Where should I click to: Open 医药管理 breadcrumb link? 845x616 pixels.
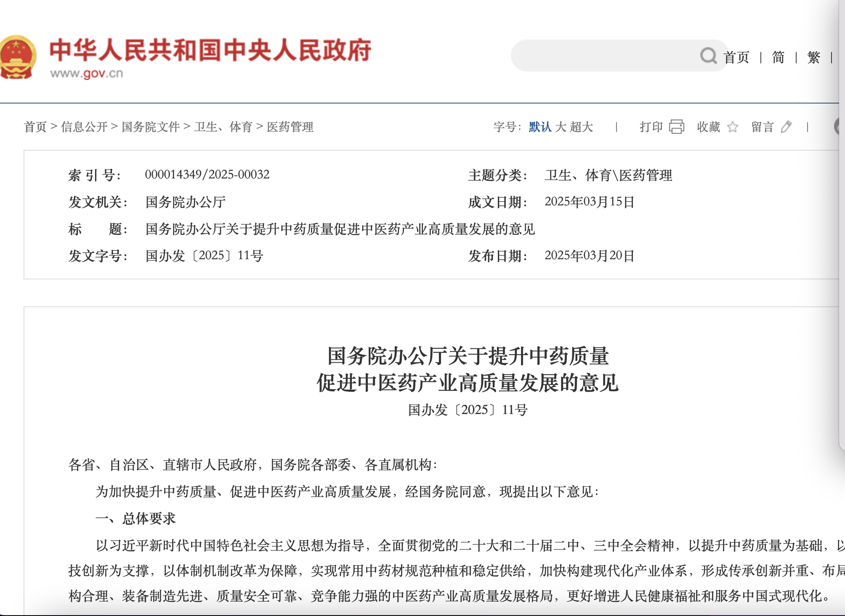(290, 127)
